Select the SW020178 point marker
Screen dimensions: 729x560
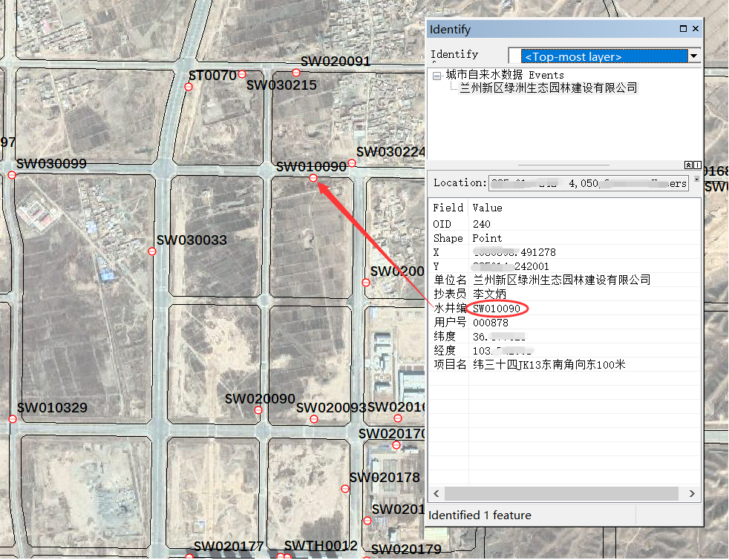[x=345, y=489]
